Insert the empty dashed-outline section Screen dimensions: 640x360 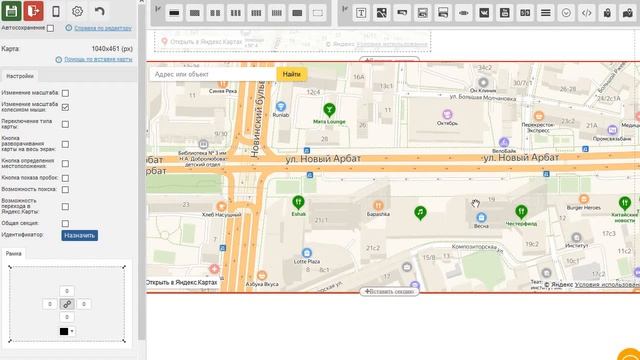318,13
